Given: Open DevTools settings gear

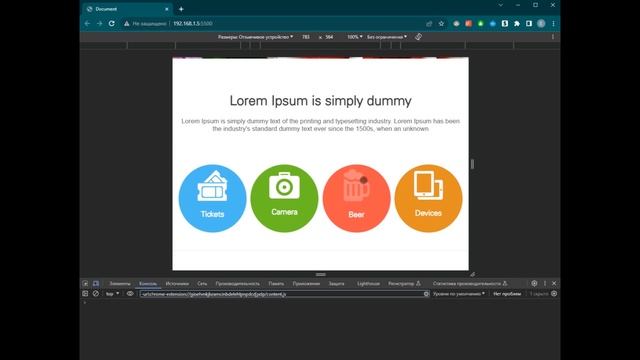Looking at the screenshot, I should pos(534,283).
